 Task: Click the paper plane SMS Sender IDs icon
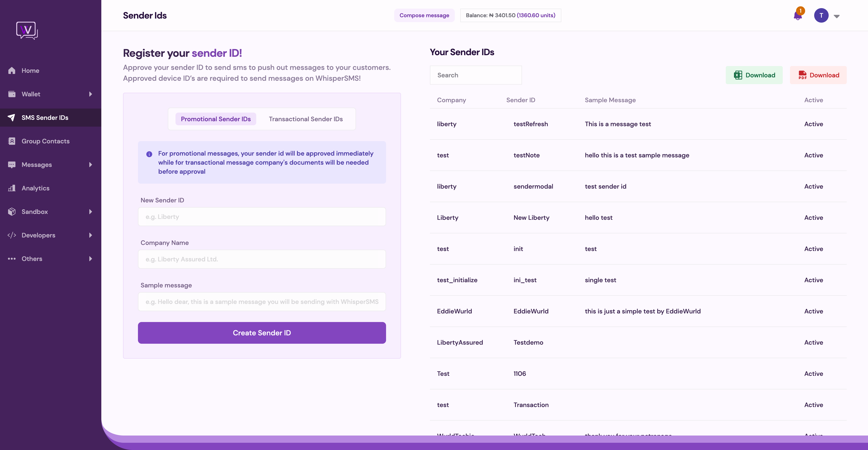pos(12,118)
